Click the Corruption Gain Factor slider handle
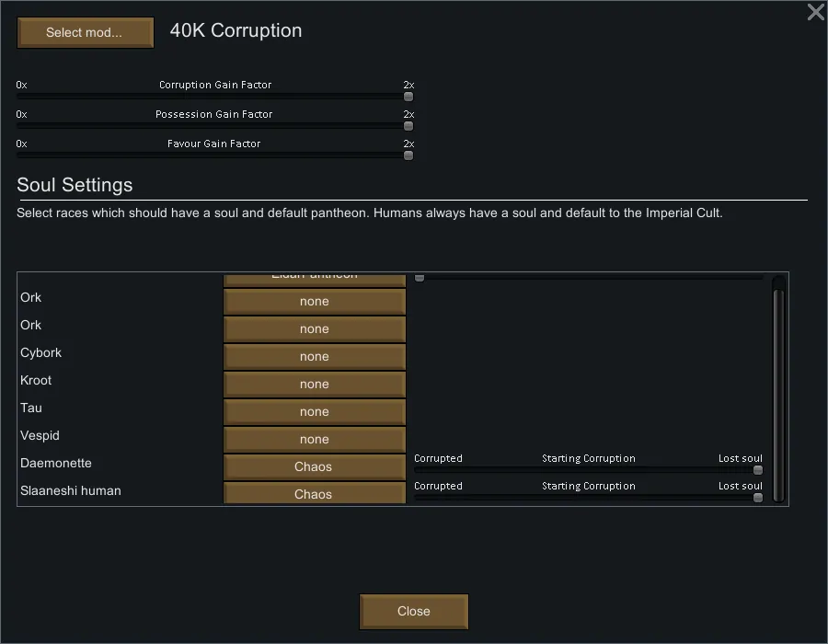This screenshot has height=644, width=828. (x=408, y=97)
